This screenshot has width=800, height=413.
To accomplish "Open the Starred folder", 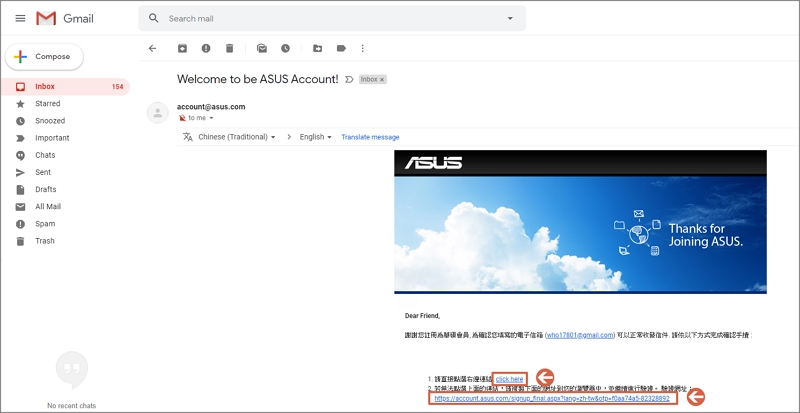I will coord(65,104).
